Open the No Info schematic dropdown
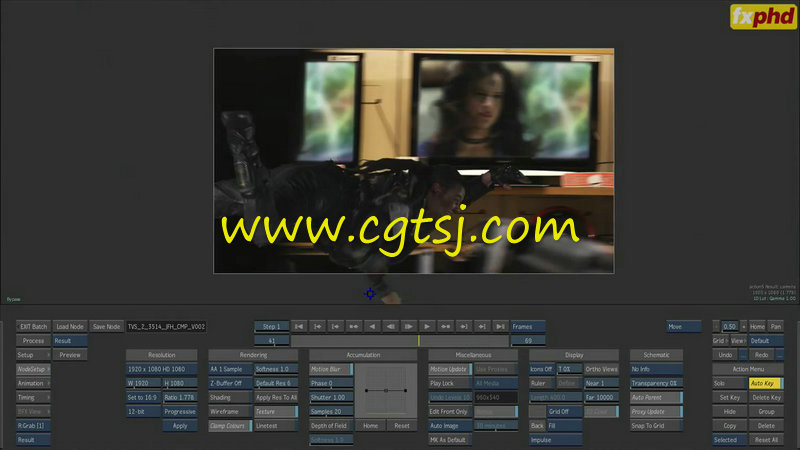Viewport: 800px width, 450px height. 656,369
